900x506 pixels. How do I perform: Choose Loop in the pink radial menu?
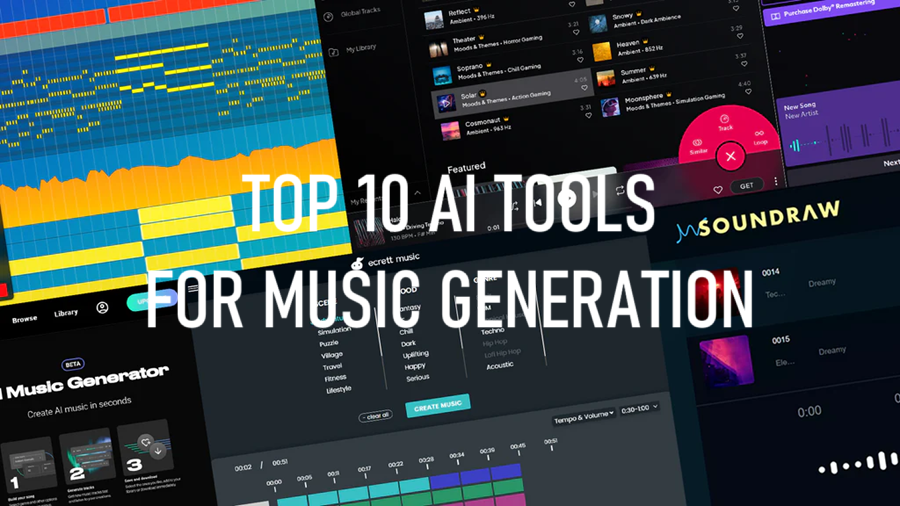click(x=760, y=137)
